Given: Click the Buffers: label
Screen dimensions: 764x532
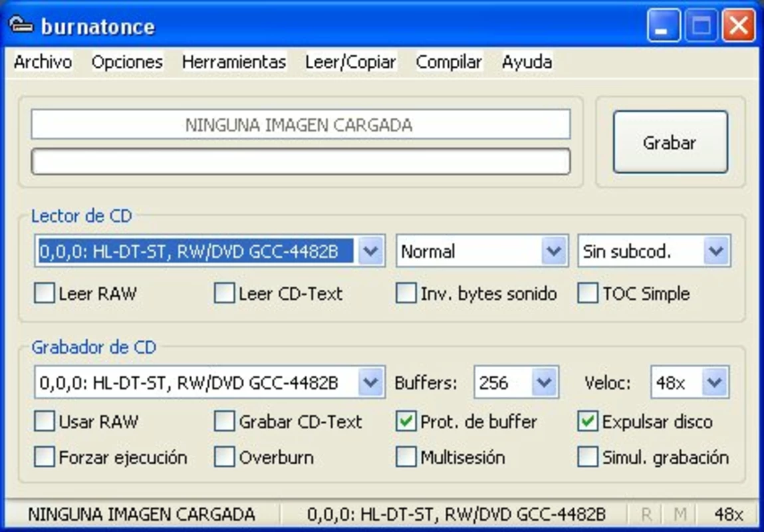Looking at the screenshot, I should point(426,383).
